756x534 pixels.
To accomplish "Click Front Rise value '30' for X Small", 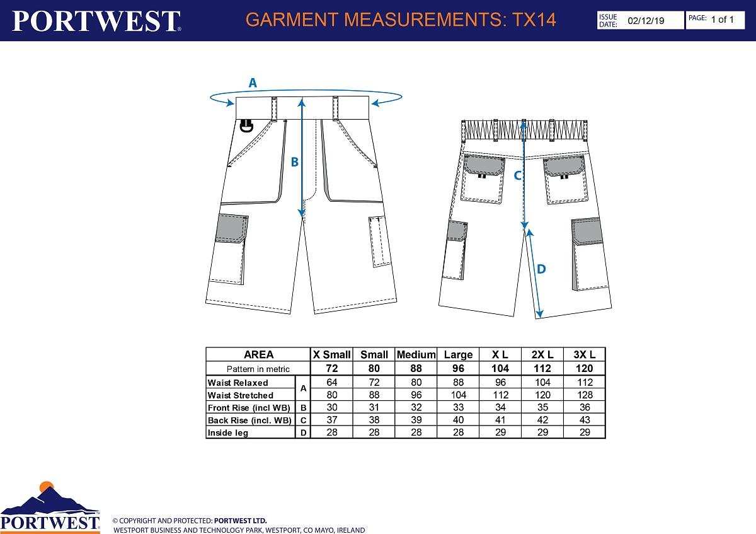I will click(x=332, y=407).
